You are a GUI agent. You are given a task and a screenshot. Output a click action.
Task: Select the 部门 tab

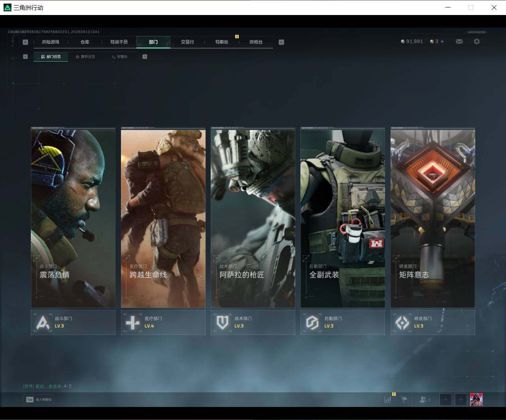[153, 42]
